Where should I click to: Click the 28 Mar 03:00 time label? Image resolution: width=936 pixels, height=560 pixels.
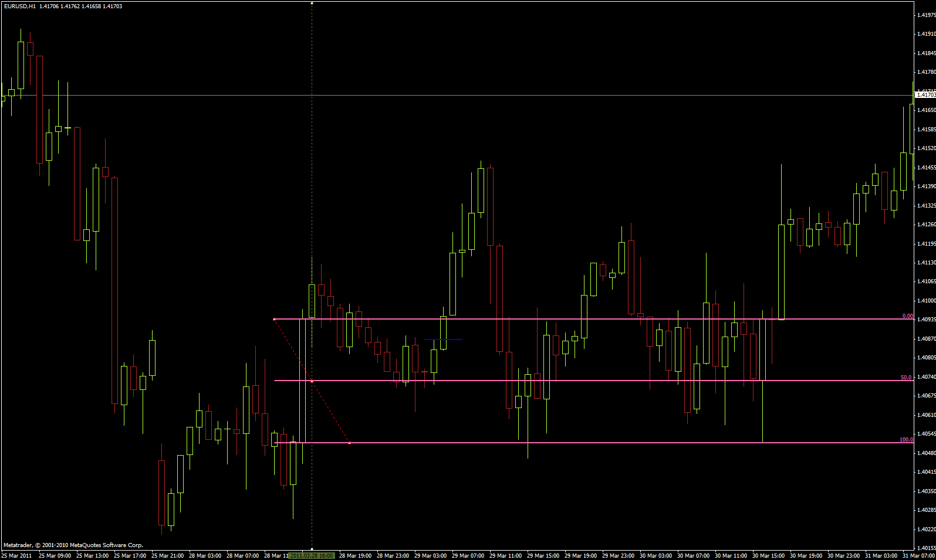pyautogui.click(x=205, y=556)
